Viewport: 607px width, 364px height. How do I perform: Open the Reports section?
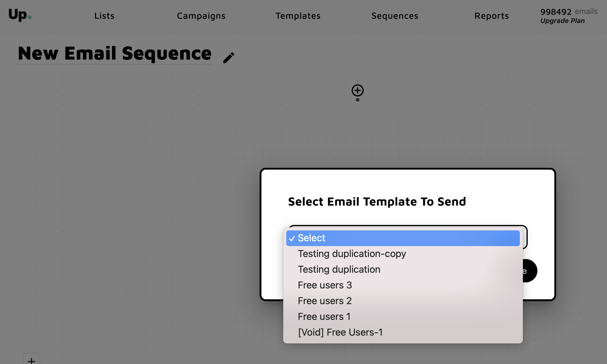pyautogui.click(x=491, y=16)
